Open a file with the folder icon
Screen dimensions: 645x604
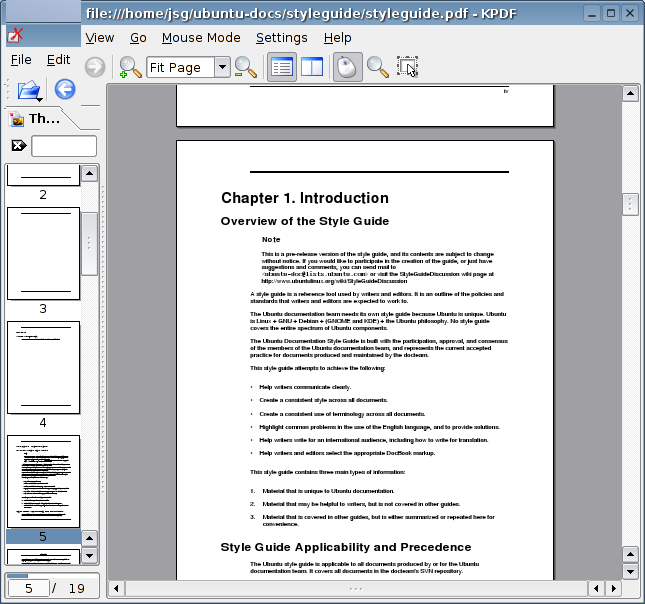coord(28,89)
